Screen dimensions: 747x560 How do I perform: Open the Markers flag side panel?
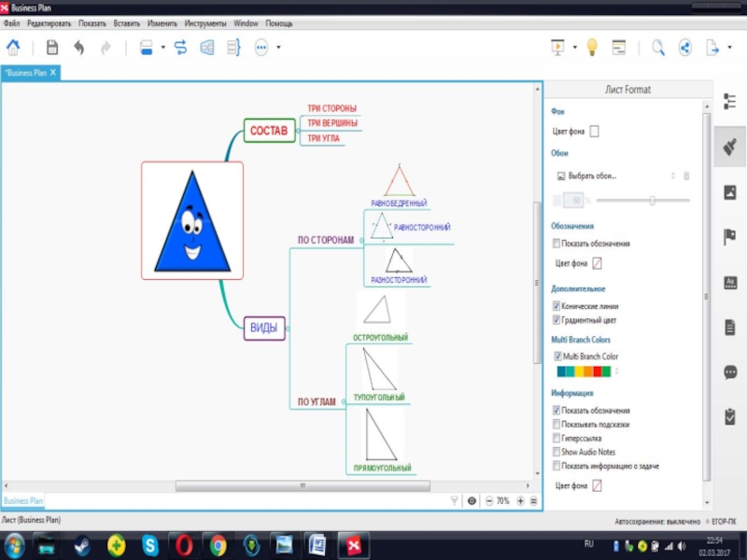[x=729, y=237]
